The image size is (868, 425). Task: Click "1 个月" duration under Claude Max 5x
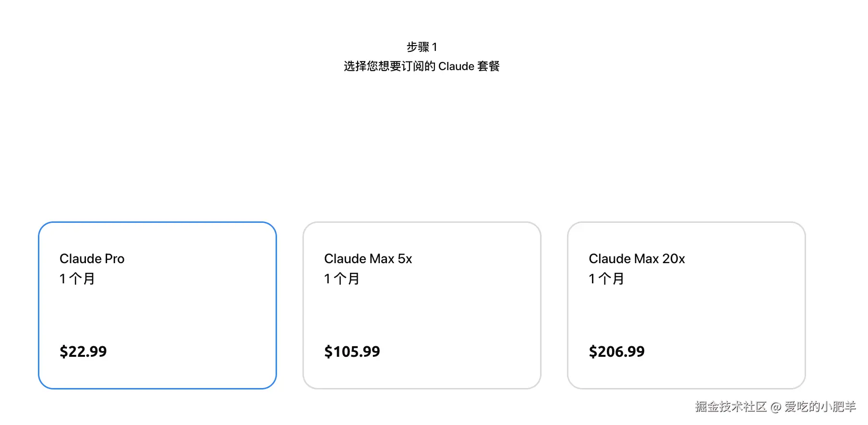tap(342, 279)
